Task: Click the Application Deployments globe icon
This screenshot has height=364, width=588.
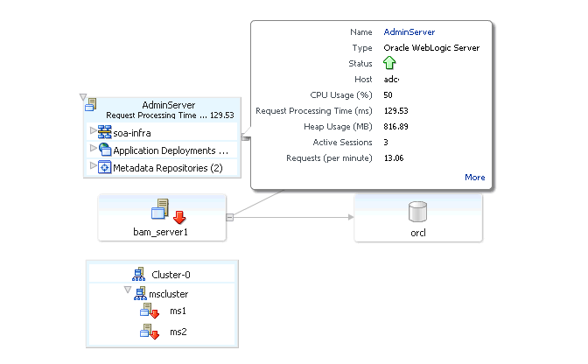Action: 105,150
